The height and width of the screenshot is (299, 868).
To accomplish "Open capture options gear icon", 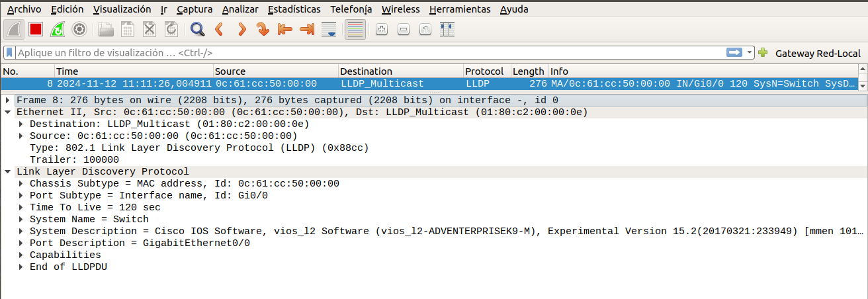I will (79, 29).
